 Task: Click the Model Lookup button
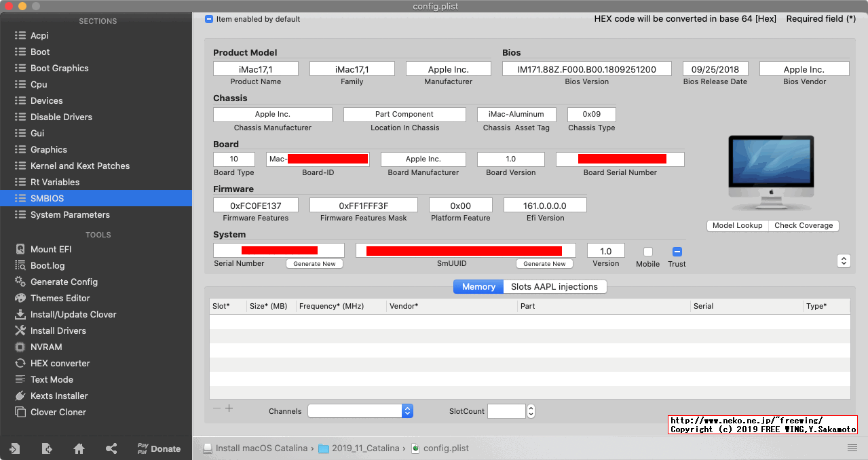click(x=737, y=225)
